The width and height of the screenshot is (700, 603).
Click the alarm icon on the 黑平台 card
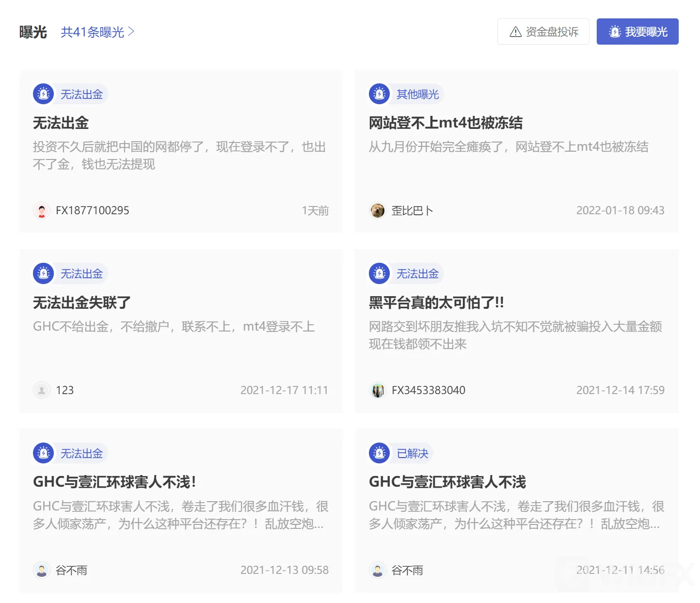pos(380,274)
